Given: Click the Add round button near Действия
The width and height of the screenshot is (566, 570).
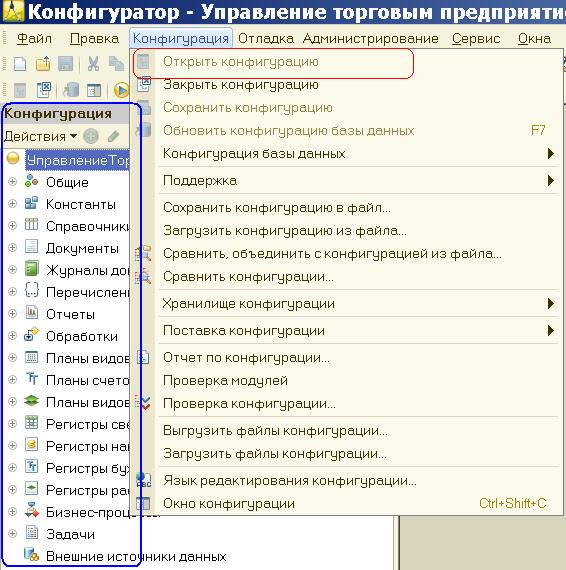Looking at the screenshot, I should 91,137.
